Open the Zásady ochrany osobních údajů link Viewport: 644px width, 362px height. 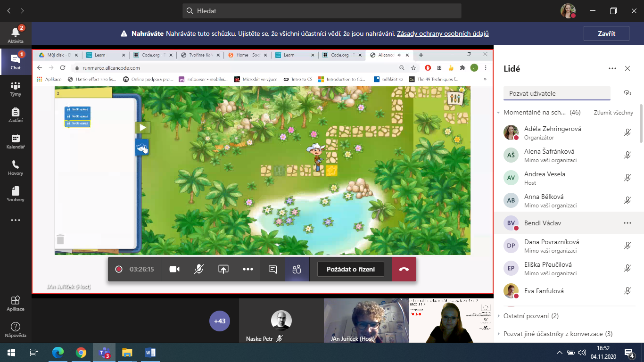[x=442, y=33]
